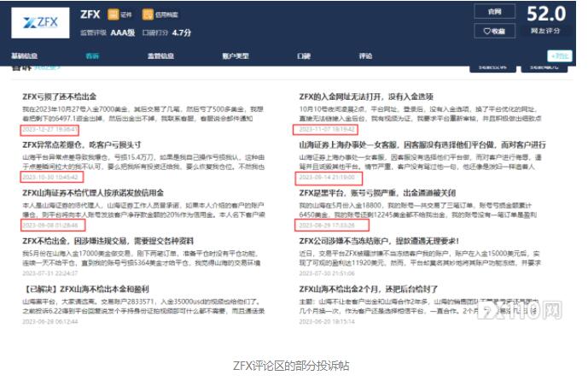This screenshot has width=588, height=381.
Task: Click caption "ZFX评论区的部分投诉帖"
Action: pos(291,366)
